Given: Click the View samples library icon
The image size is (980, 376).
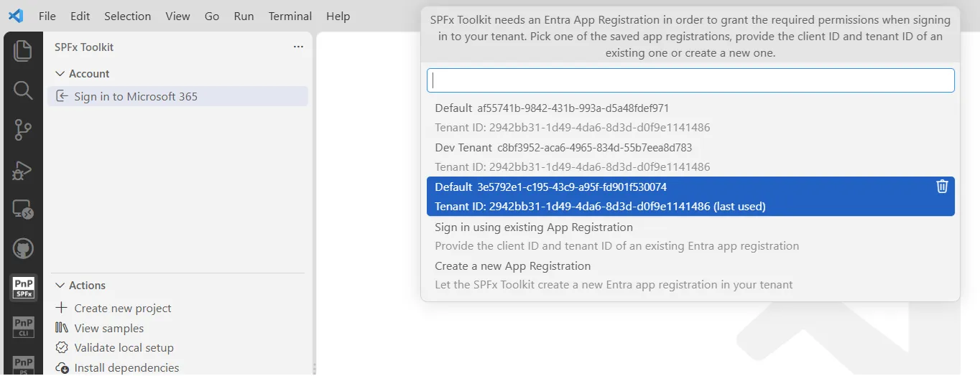Looking at the screenshot, I should 62,328.
